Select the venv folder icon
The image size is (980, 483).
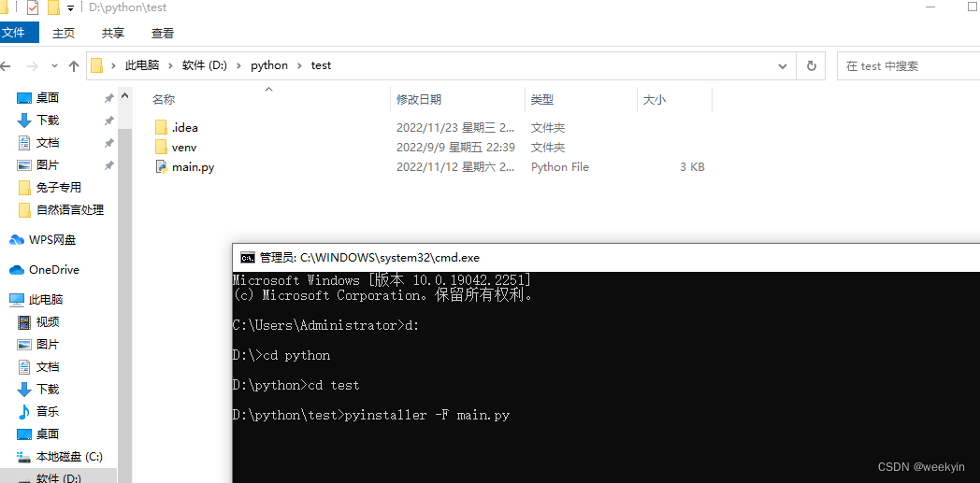point(161,148)
